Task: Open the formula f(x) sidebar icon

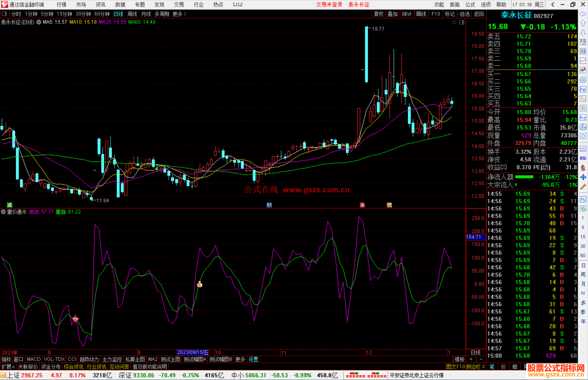Action: click(583, 127)
